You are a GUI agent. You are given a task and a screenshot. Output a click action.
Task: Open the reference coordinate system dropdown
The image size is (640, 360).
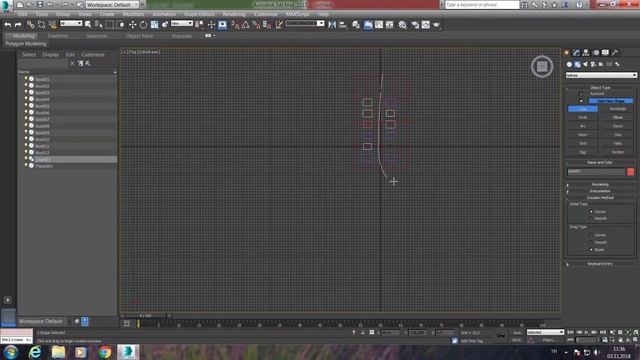(x=182, y=24)
